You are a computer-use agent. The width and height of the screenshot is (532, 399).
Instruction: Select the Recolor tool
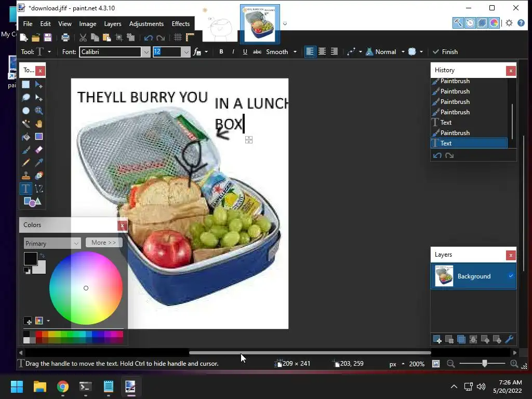point(38,176)
